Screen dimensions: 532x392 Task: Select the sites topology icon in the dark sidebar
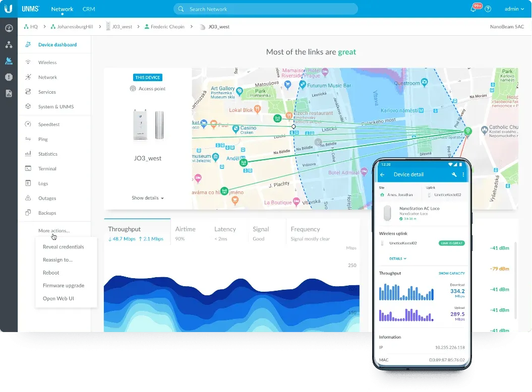tap(8, 44)
